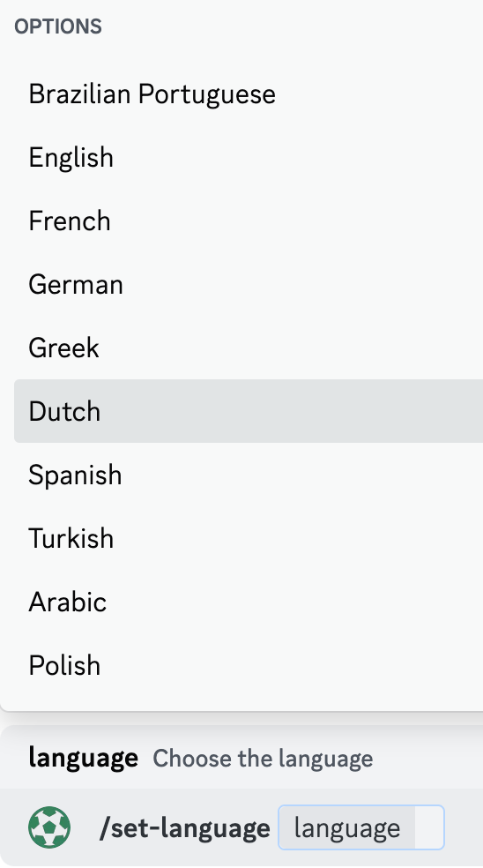Choose Polish at the bottom of list
This screenshot has width=483, height=868.
tap(249, 665)
